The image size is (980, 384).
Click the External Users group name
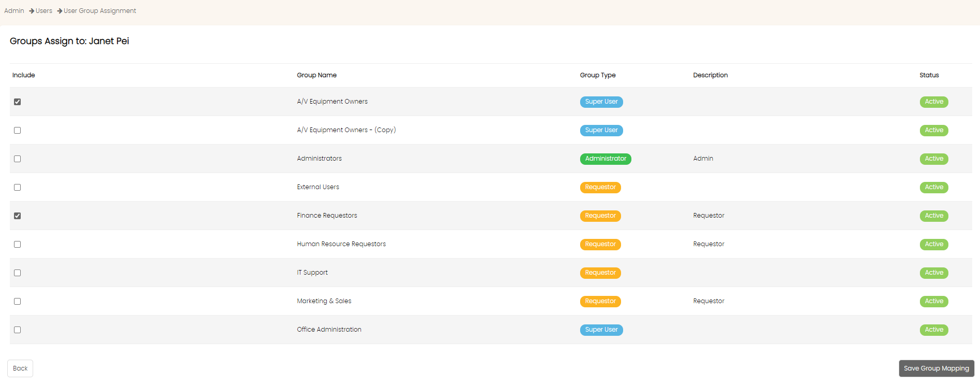click(318, 187)
